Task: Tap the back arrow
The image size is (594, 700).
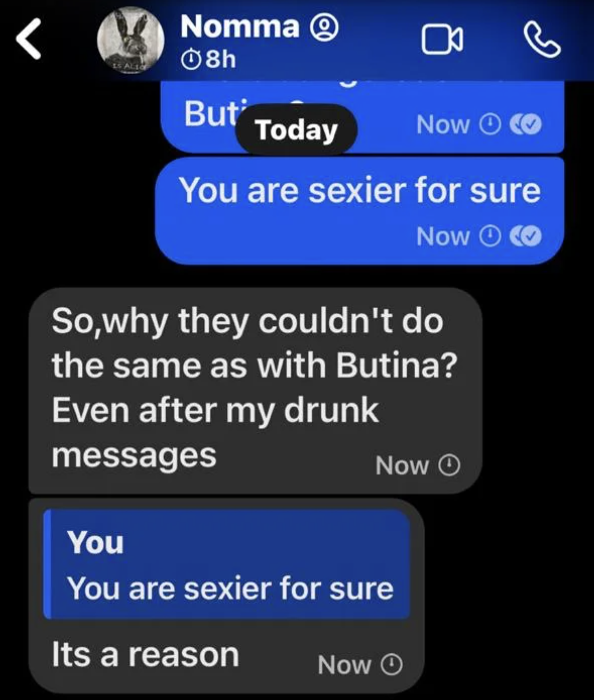Action: [x=29, y=38]
